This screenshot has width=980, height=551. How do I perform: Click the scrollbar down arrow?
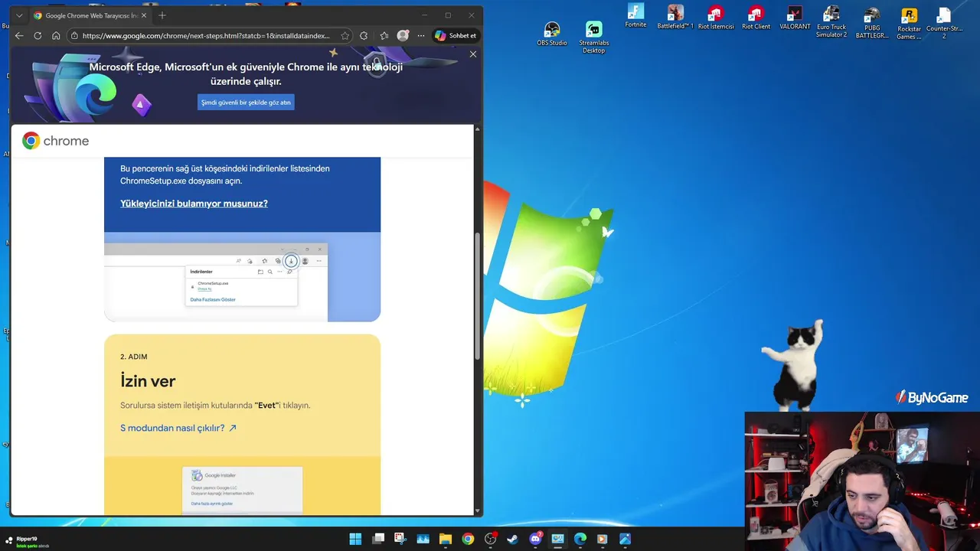click(479, 510)
